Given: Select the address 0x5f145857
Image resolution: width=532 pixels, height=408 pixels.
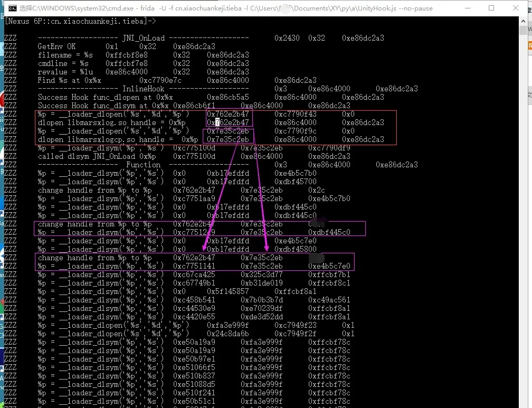Looking at the screenshot, I should (228, 291).
